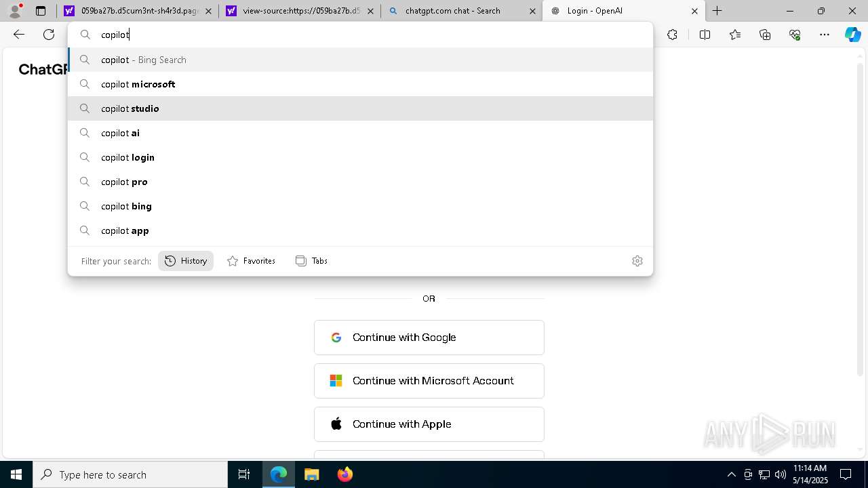Open a new tab with plus button

pyautogui.click(x=717, y=11)
